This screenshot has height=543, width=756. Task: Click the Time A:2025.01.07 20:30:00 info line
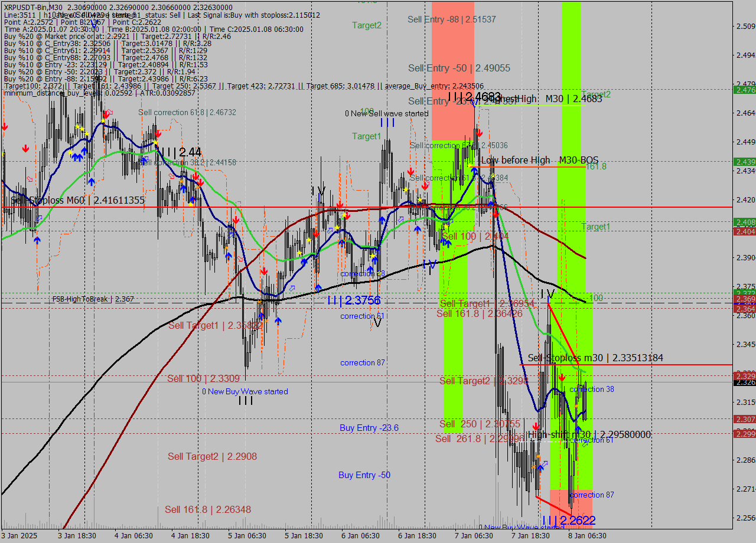pyautogui.click(x=155, y=29)
